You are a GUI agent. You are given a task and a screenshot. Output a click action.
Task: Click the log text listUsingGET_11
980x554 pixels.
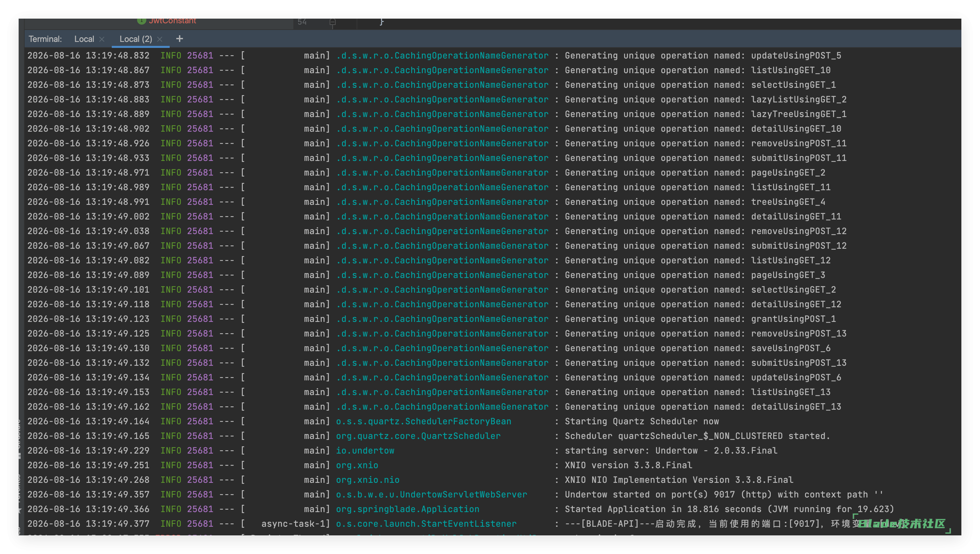pos(790,187)
